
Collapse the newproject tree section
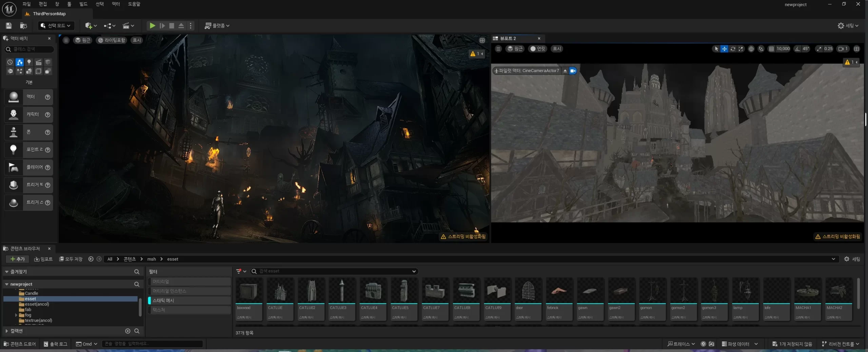(x=6, y=284)
